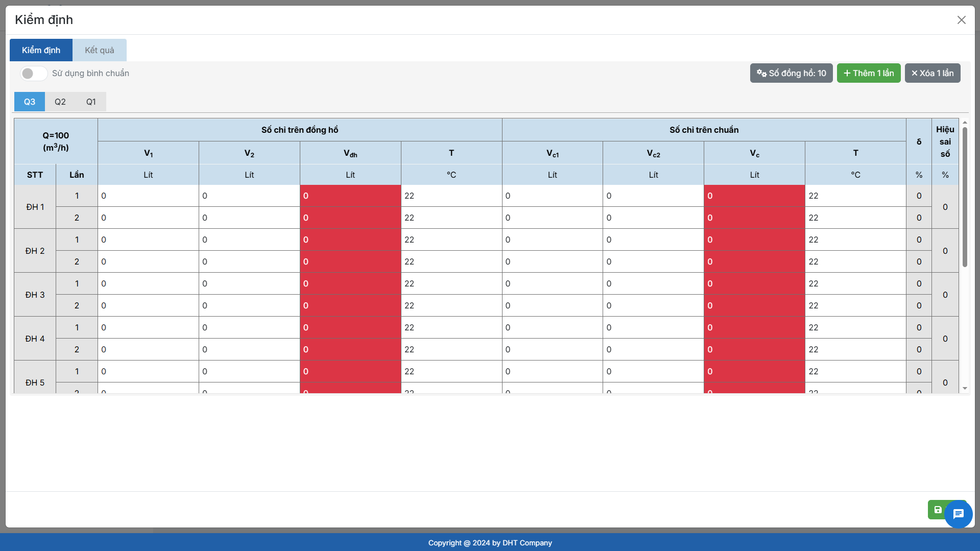
Task: Select the Q2 flow rate tab
Action: (60, 101)
